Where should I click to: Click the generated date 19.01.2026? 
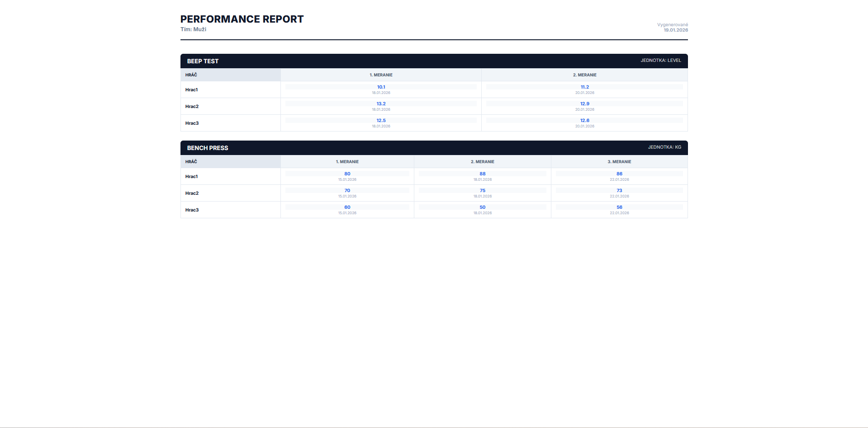point(675,30)
